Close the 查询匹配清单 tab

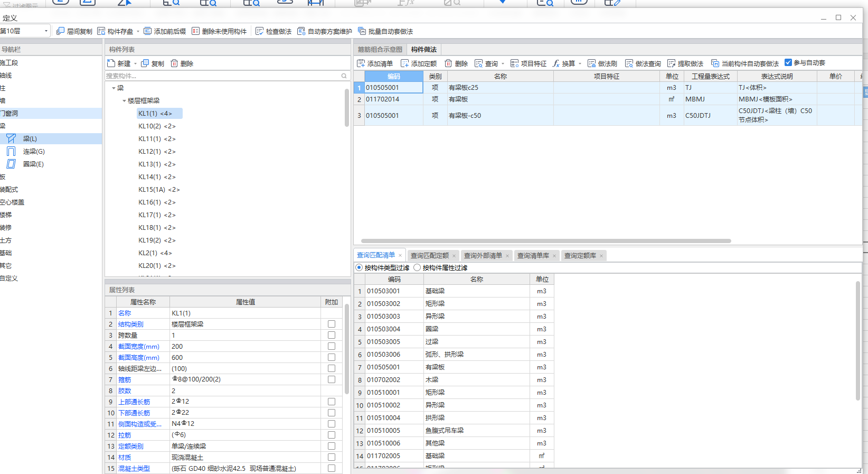(x=400, y=256)
